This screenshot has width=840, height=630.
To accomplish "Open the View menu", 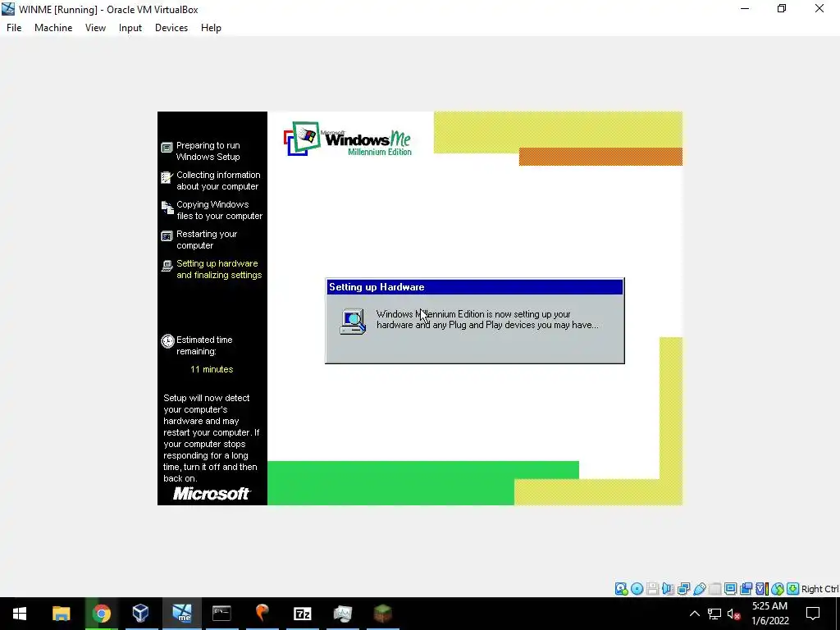I will pyautogui.click(x=95, y=28).
